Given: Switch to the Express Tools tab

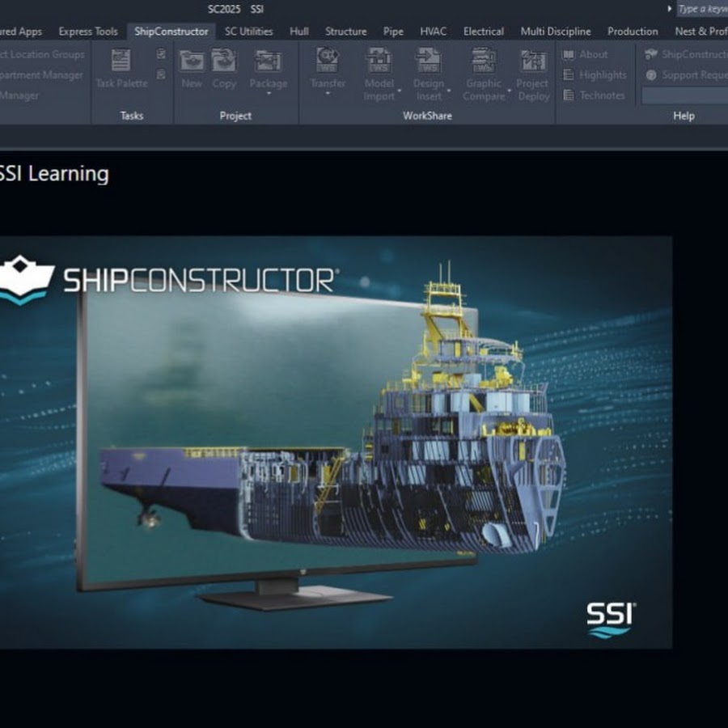Looking at the screenshot, I should pos(88,32).
